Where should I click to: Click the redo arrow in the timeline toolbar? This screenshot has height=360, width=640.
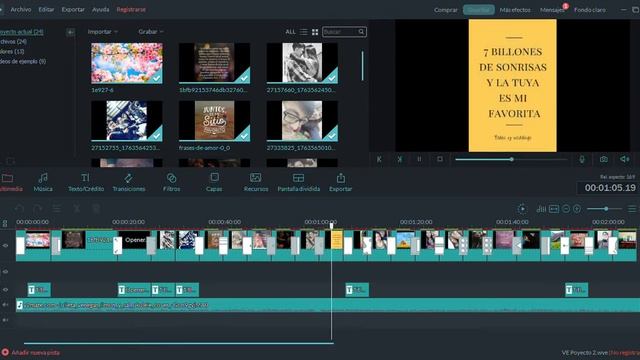click(38, 209)
